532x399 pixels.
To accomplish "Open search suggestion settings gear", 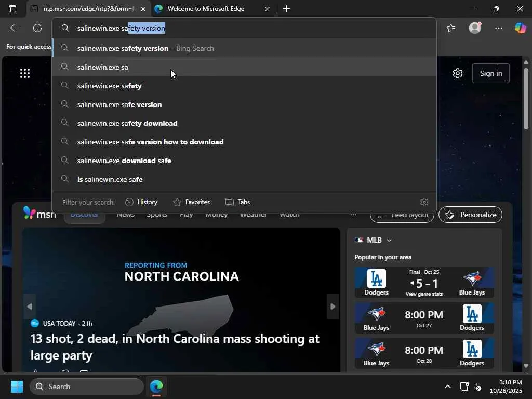I will point(424,202).
